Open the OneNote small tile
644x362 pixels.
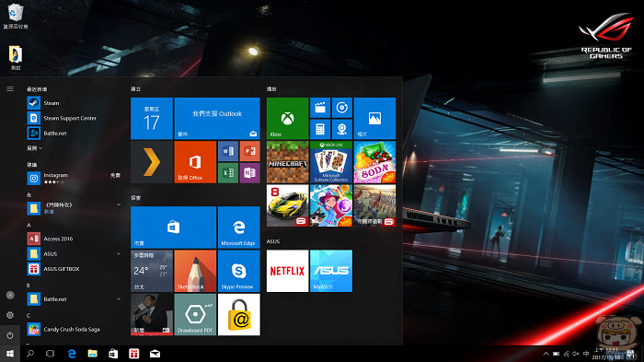pyautogui.click(x=249, y=173)
